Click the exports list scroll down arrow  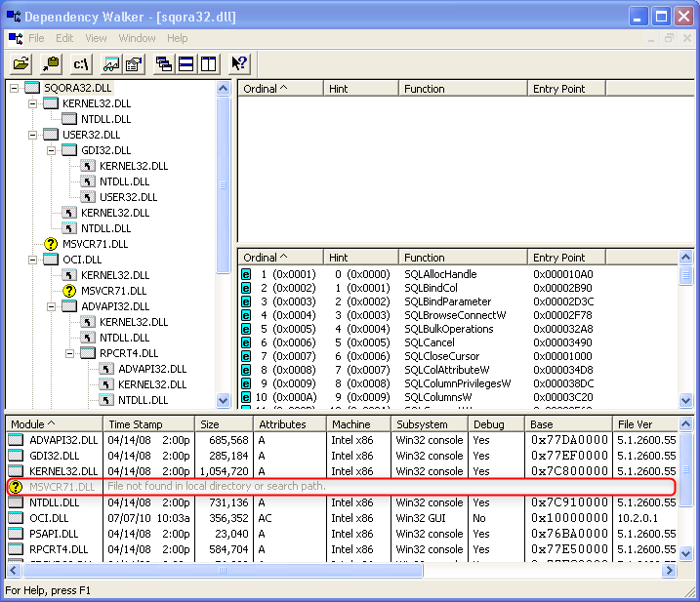pos(685,400)
